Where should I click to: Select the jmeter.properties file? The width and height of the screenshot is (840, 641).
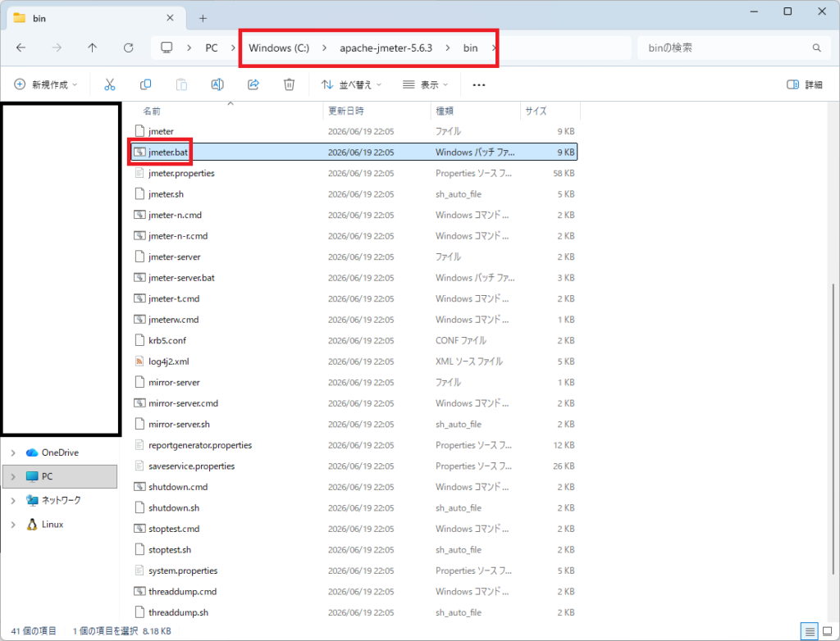point(354,173)
